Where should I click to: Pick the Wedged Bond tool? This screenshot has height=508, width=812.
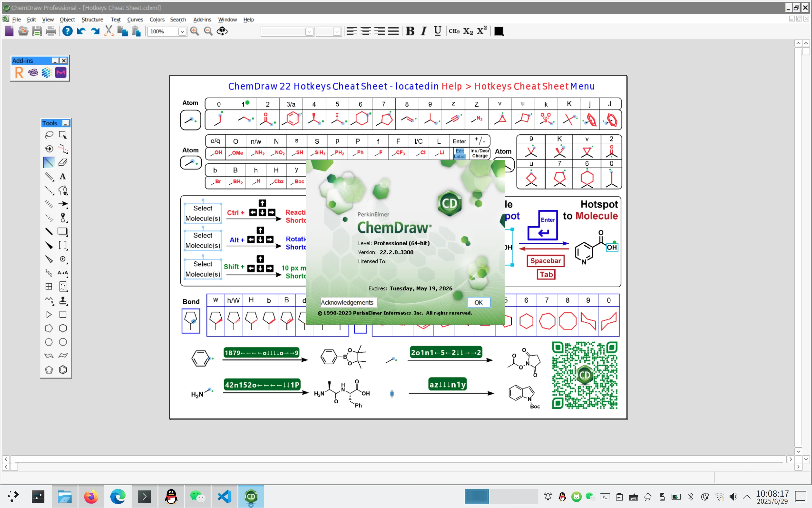49,245
